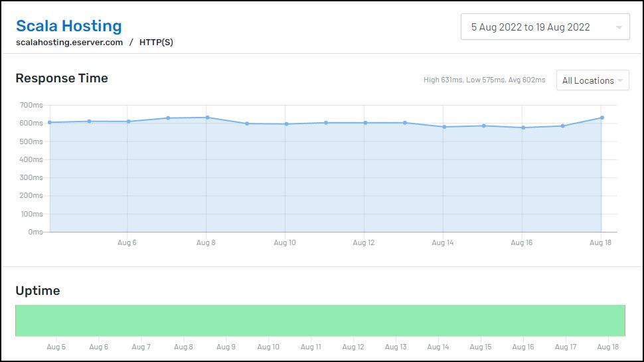
Task: Click the Aug 14 label on response chart axis
Action: click(443, 243)
